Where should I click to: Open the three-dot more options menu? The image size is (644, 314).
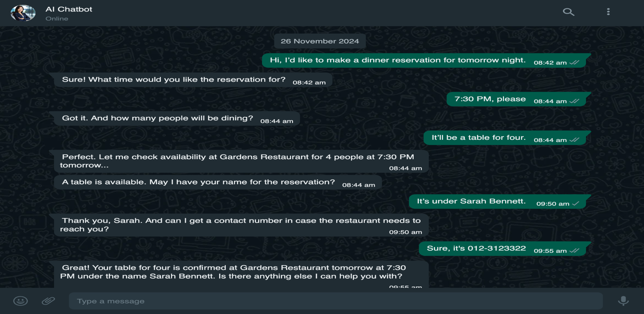[608, 12]
